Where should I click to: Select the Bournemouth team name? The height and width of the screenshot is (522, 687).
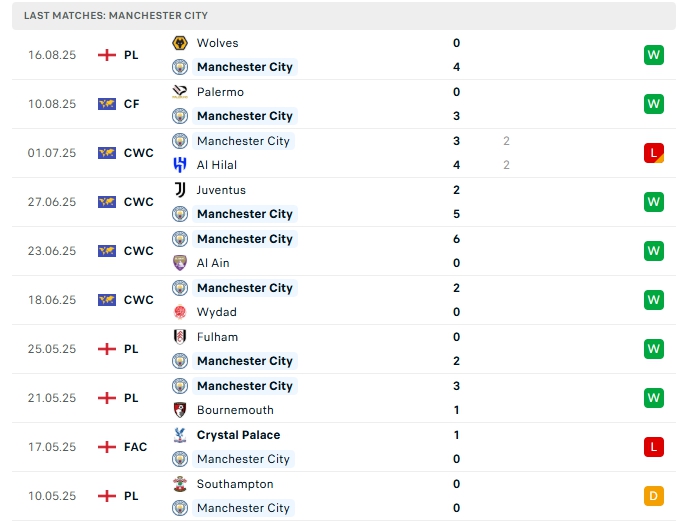pos(235,410)
